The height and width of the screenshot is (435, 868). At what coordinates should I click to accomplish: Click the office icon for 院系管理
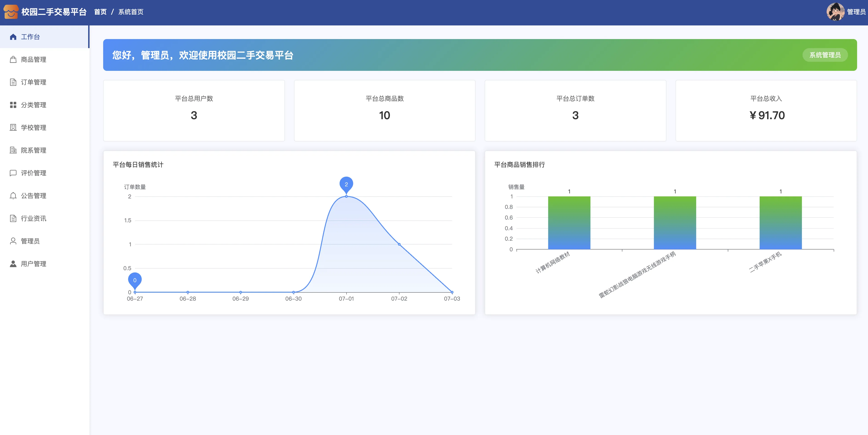(x=13, y=150)
